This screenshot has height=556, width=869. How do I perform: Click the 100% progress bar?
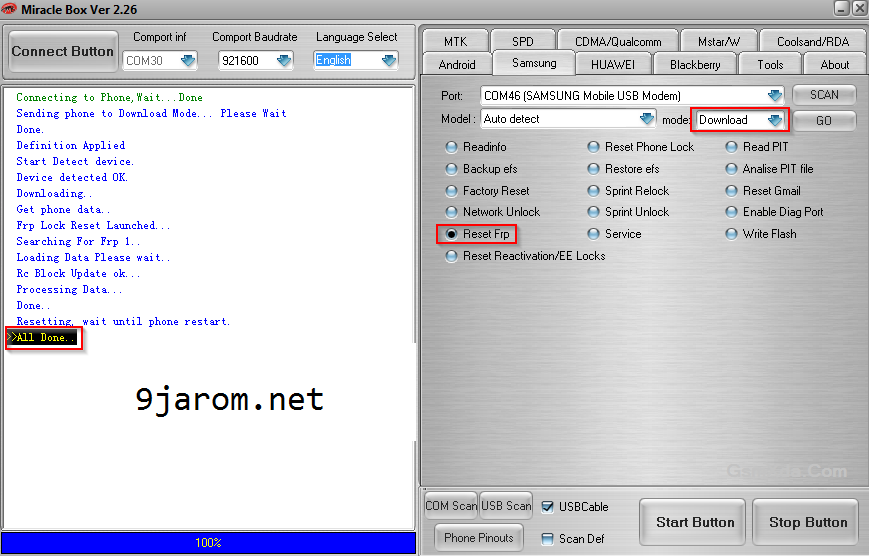[x=208, y=543]
